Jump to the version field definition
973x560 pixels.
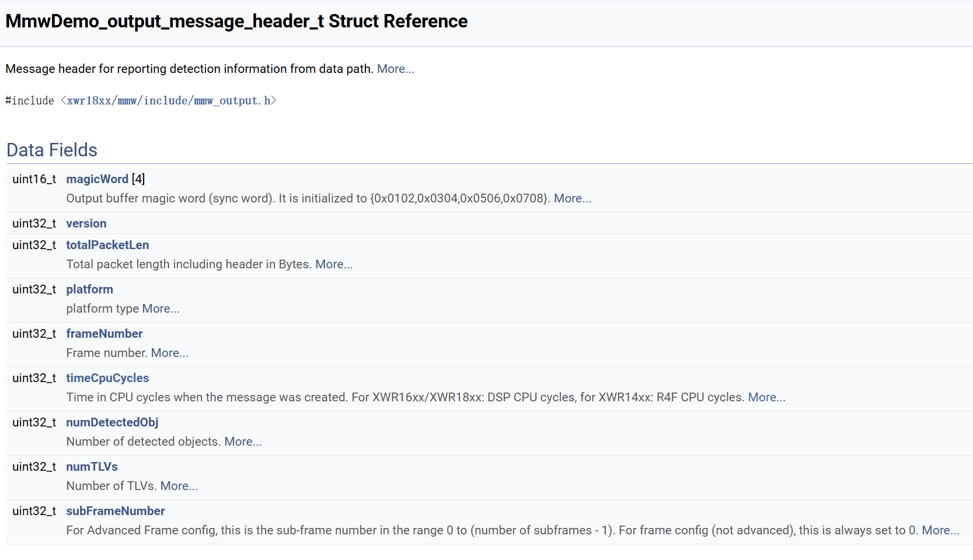pyautogui.click(x=86, y=223)
